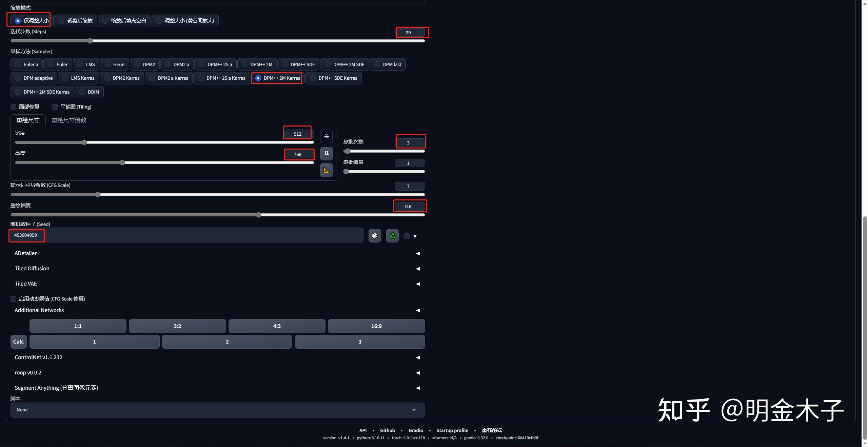Viewport: 868px width, 447px height.
Task: Click the green recycle seed icon
Action: (392, 236)
